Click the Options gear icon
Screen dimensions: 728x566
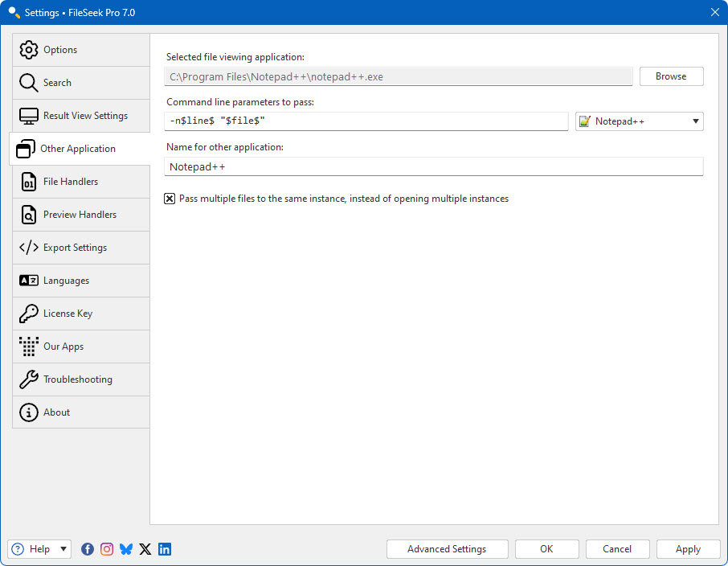click(x=28, y=50)
